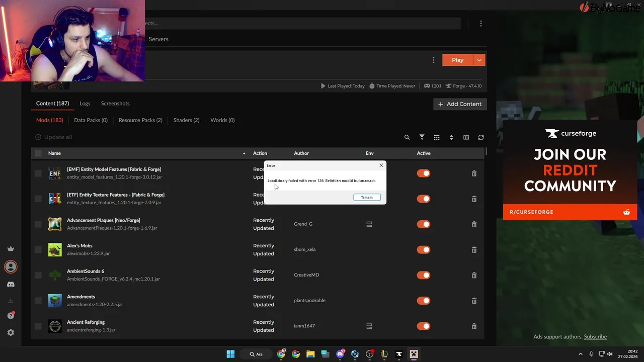
Task: Delete Advancement Plaques via trash icon
Action: click(474, 225)
